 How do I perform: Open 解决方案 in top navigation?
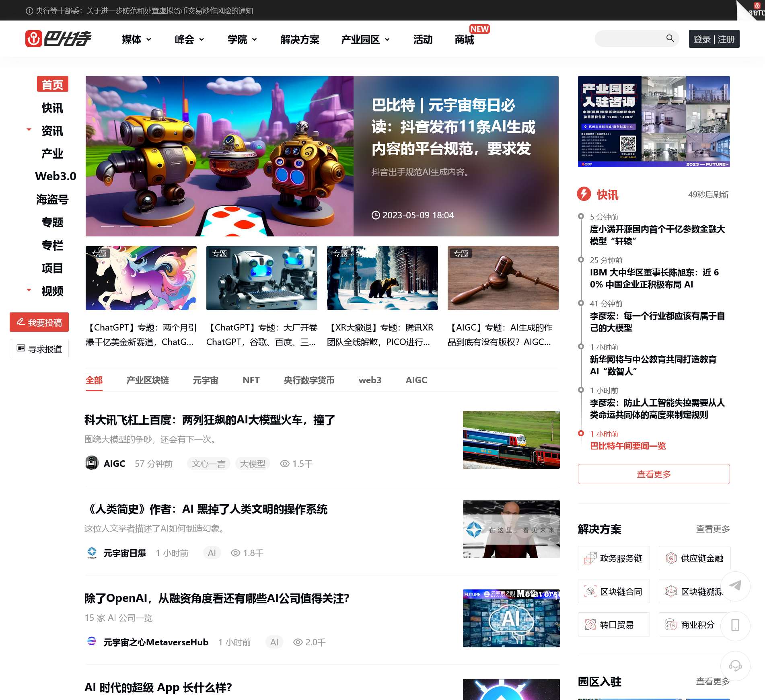(x=300, y=39)
